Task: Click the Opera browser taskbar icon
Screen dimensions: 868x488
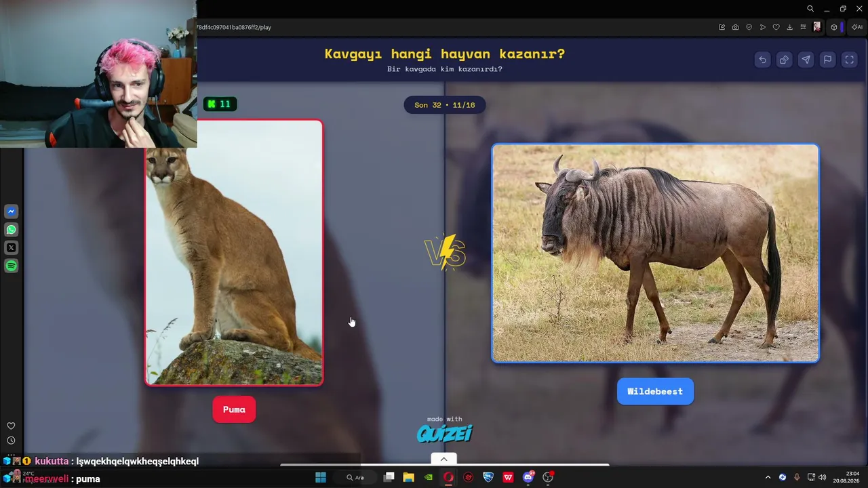Action: (448, 477)
